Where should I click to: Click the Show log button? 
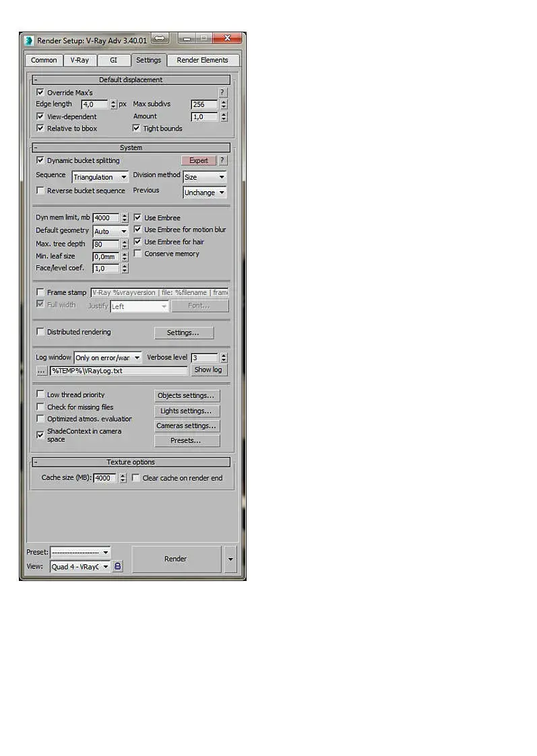click(208, 370)
